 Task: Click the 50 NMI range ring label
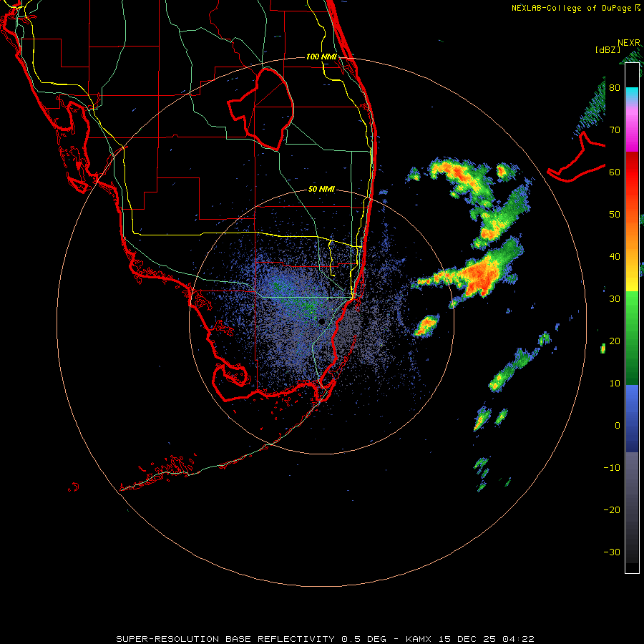point(321,190)
